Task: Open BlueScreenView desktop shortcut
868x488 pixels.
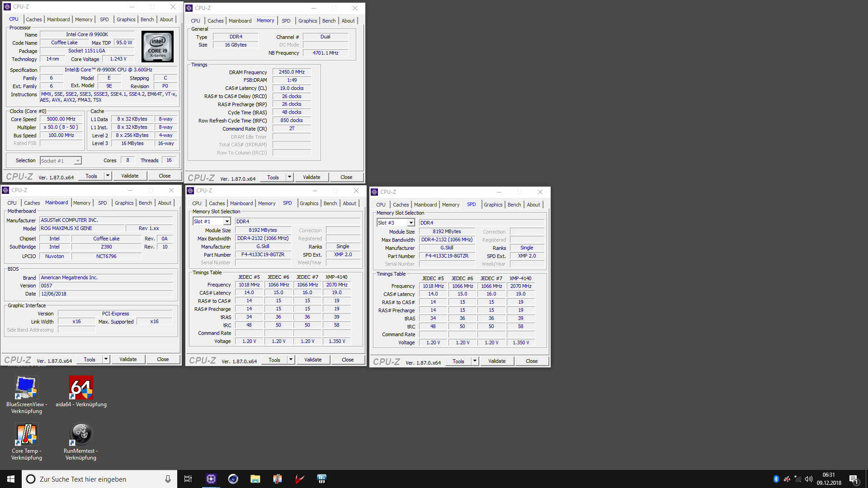Action: pyautogui.click(x=26, y=394)
